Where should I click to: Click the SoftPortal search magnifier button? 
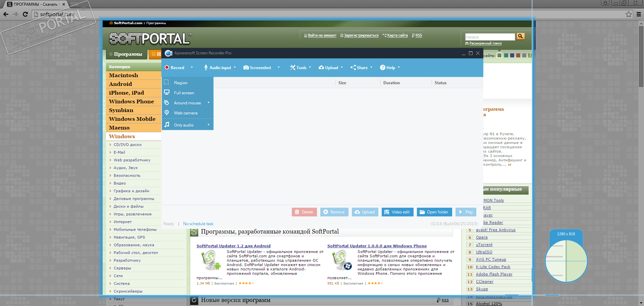(521, 36)
